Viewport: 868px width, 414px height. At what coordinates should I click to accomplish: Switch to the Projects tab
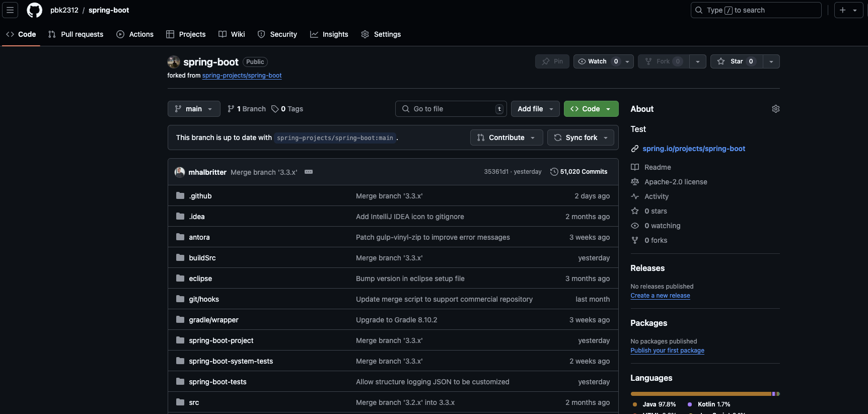pyautogui.click(x=186, y=34)
